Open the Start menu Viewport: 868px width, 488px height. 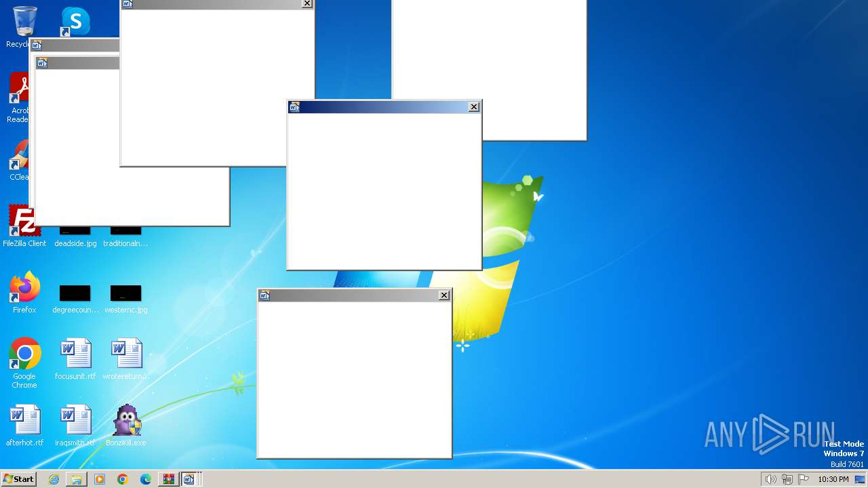(18, 479)
